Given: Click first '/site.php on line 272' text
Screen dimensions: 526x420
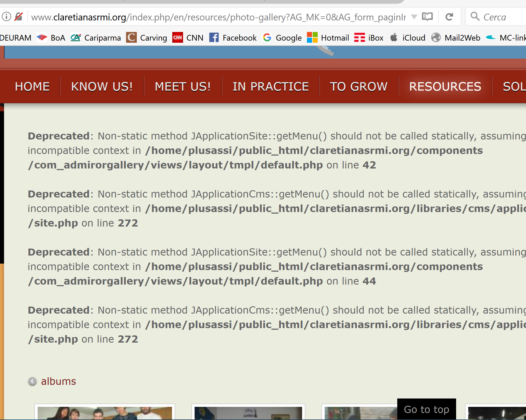Looking at the screenshot, I should coord(83,223).
